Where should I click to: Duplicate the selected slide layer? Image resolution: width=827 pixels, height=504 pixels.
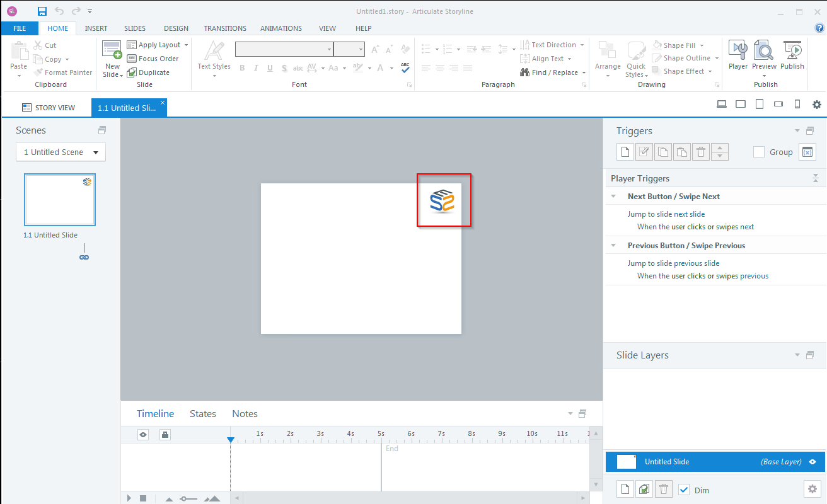pyautogui.click(x=644, y=489)
